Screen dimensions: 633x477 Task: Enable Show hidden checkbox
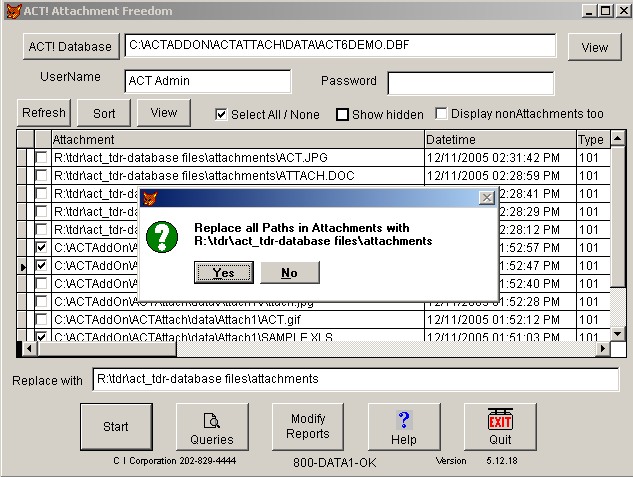[x=342, y=115]
